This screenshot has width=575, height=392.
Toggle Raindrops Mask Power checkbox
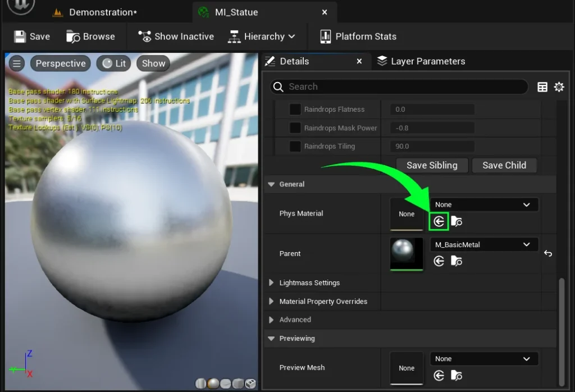[295, 128]
